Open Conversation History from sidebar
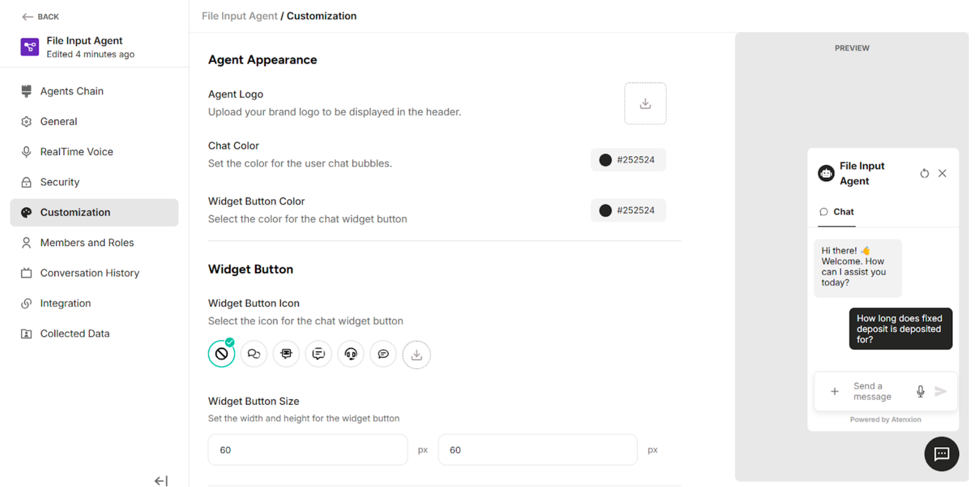The height and width of the screenshot is (487, 980). coord(89,273)
